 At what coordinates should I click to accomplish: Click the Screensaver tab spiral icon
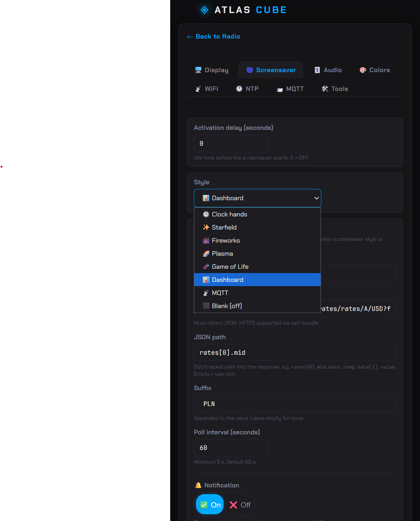pos(250,70)
